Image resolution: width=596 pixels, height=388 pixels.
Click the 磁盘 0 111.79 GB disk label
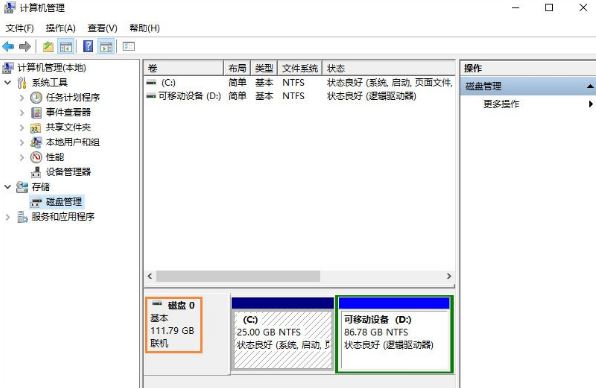[174, 325]
